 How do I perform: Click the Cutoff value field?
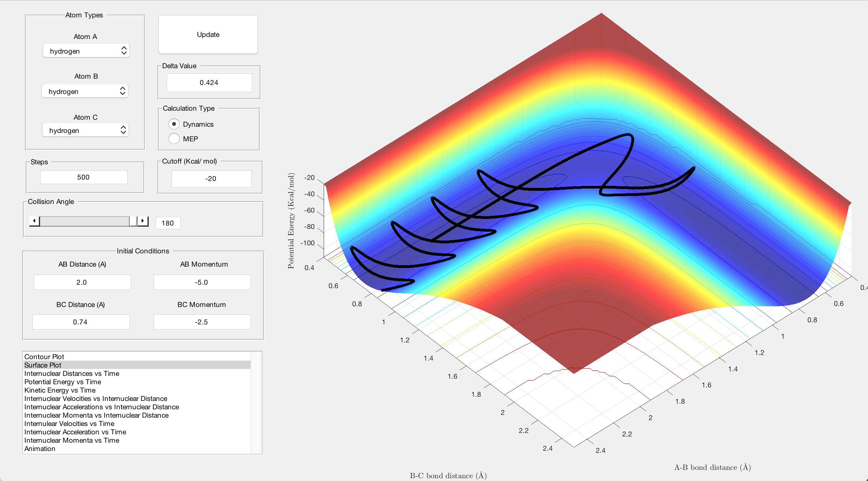coord(211,179)
